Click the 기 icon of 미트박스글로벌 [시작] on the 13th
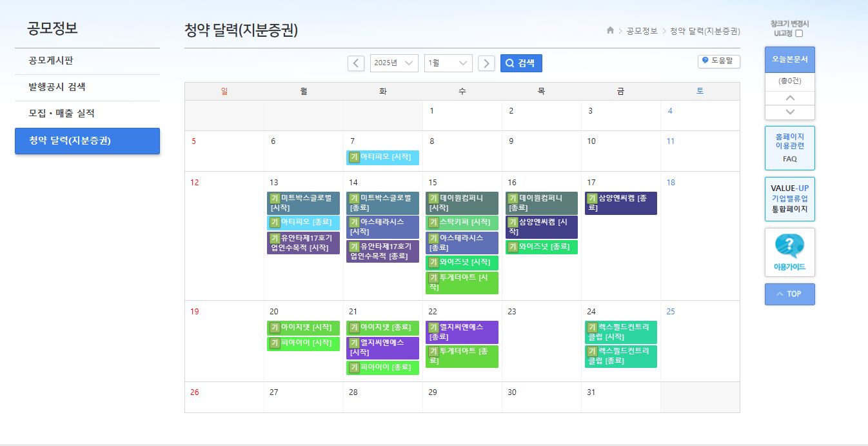868x446 pixels. 275,199
